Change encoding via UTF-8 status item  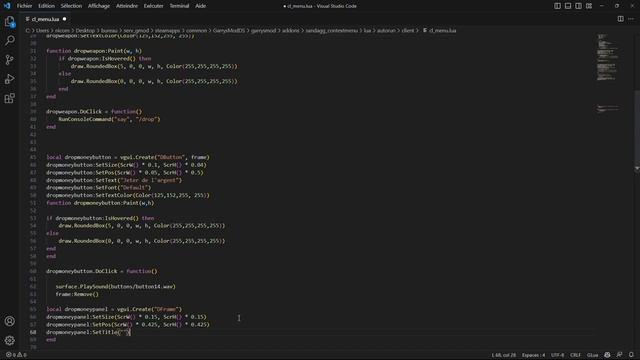(x=558, y=355)
